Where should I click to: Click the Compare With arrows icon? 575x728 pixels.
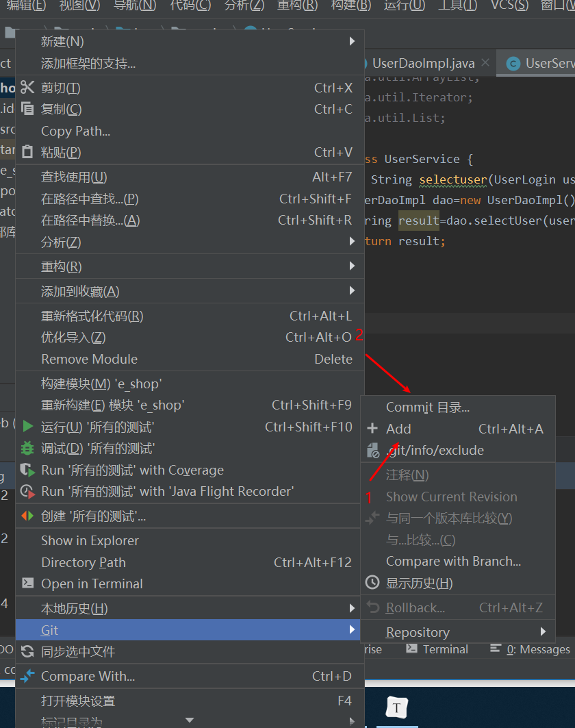(27, 676)
